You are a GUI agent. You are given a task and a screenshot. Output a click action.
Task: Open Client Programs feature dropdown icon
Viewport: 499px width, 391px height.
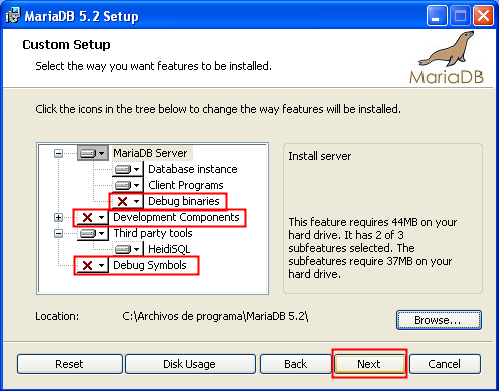click(127, 185)
